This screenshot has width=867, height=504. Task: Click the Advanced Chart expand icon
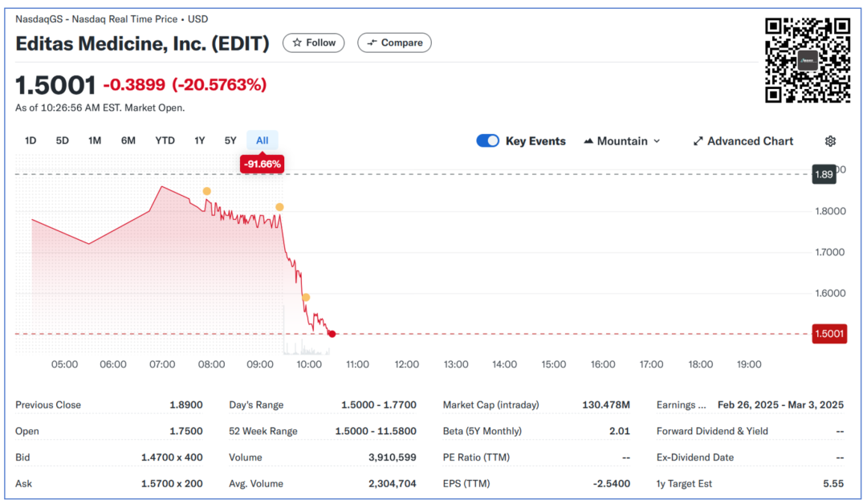pyautogui.click(x=698, y=141)
